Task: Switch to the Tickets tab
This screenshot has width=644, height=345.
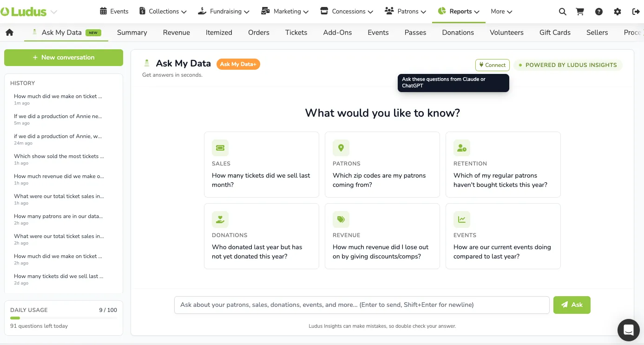Action: tap(296, 33)
